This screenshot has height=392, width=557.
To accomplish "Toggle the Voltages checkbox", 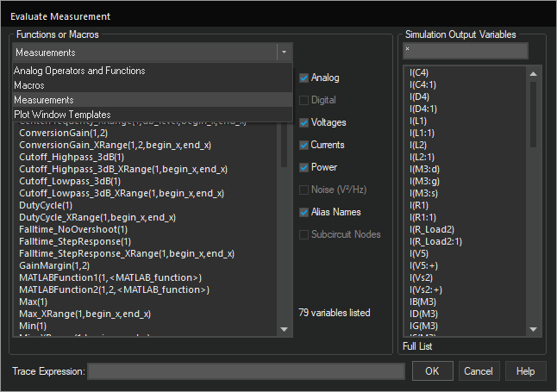I will pyautogui.click(x=304, y=122).
